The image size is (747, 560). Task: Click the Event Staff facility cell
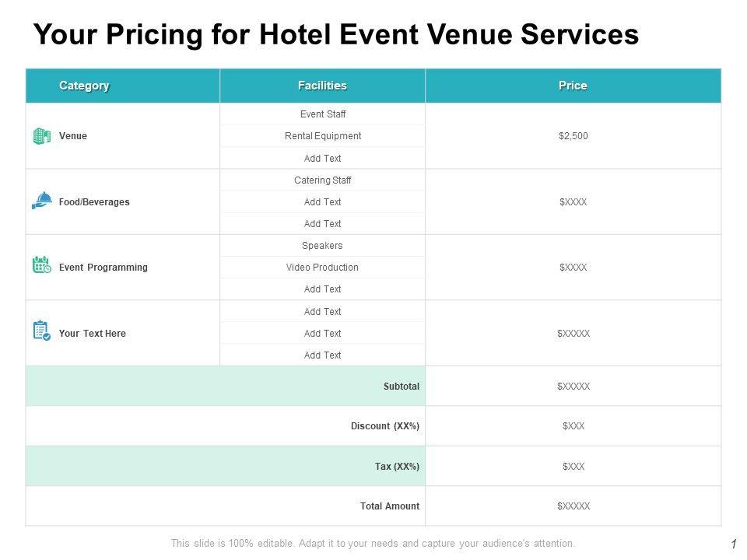tap(323, 114)
